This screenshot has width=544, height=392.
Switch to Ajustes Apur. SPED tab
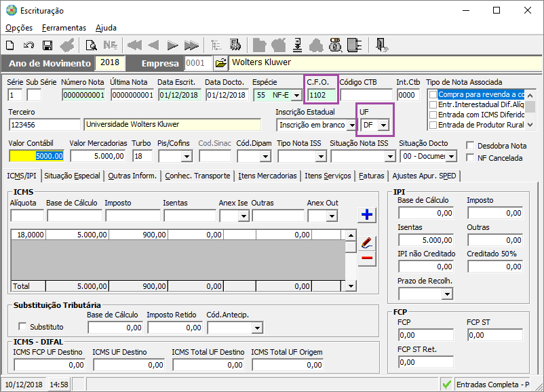(x=424, y=176)
